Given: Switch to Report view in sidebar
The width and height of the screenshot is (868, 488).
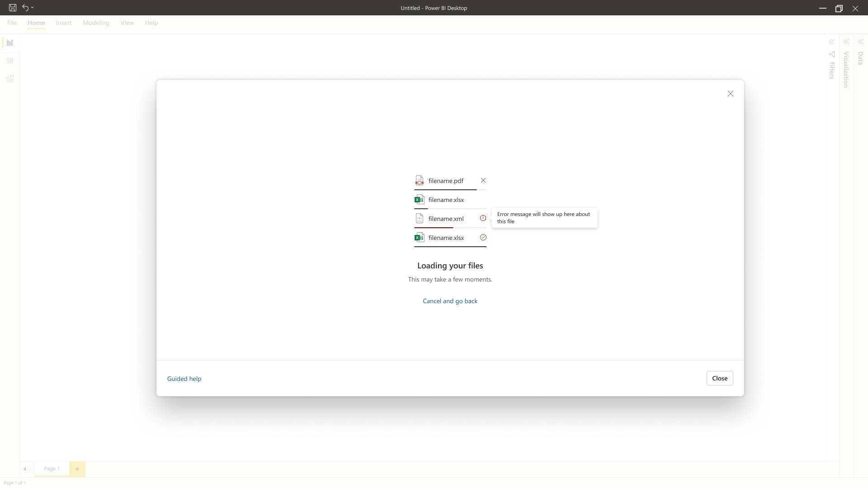Looking at the screenshot, I should tap(10, 42).
